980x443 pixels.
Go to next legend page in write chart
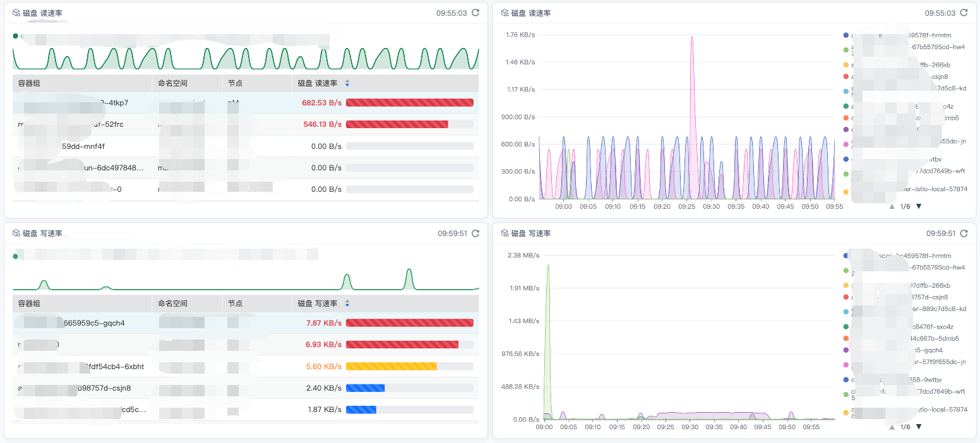(x=919, y=427)
